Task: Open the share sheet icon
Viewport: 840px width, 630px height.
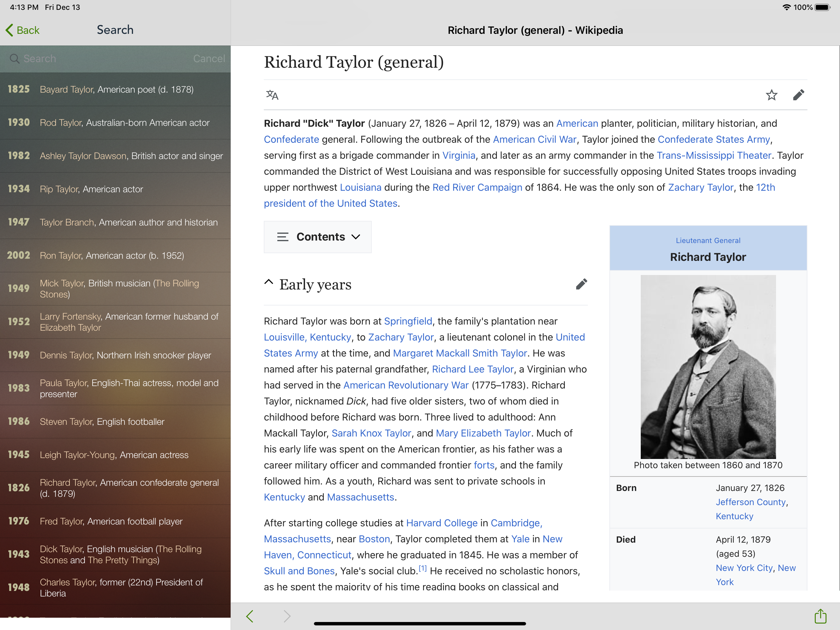Action: (820, 616)
